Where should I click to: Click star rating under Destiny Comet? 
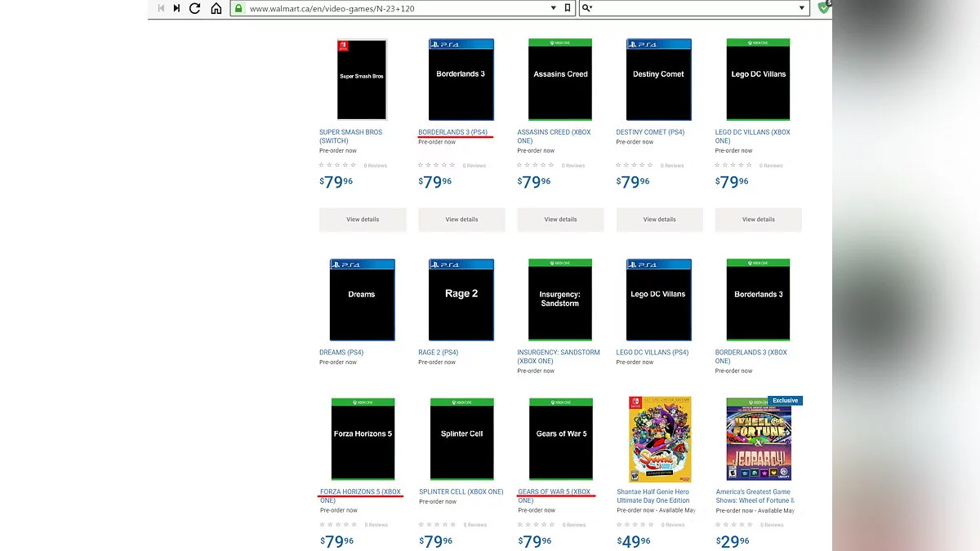click(635, 166)
